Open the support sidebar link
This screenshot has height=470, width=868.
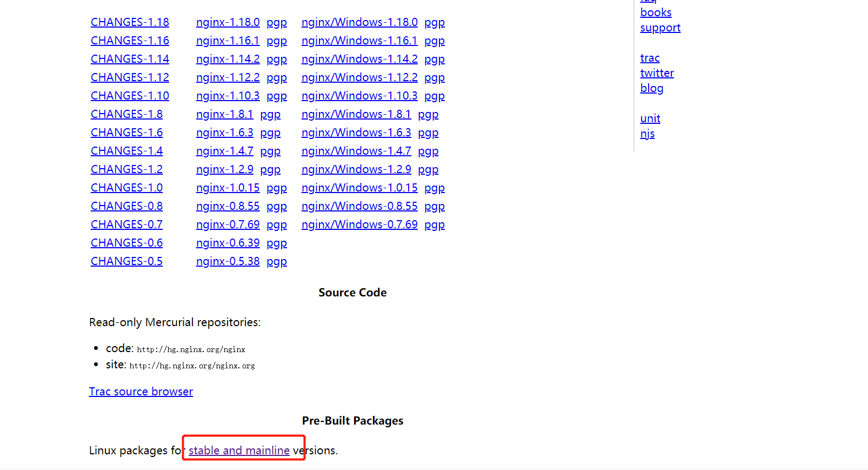660,28
